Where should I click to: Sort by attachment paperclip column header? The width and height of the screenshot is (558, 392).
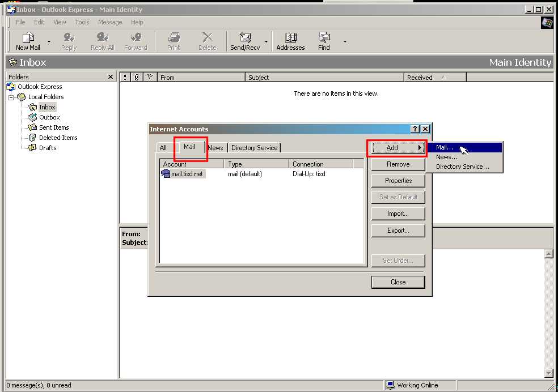[x=137, y=77]
